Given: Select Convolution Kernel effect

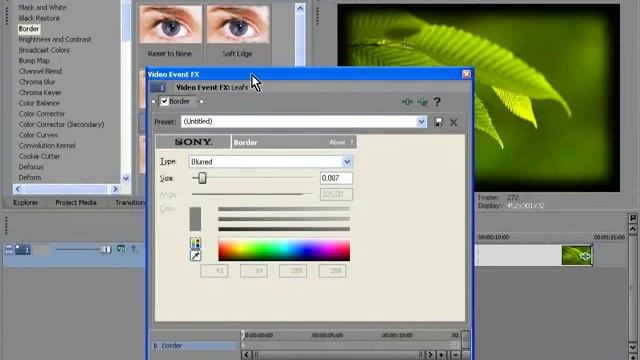Looking at the screenshot, I should (47, 146).
